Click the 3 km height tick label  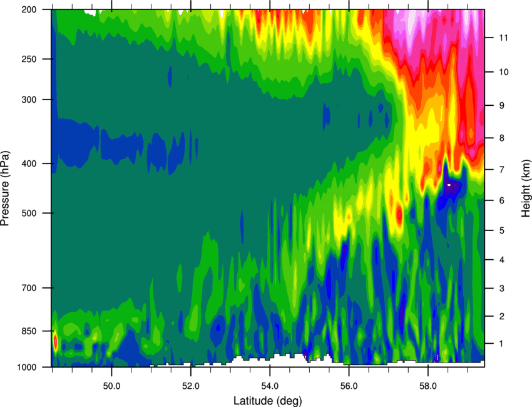[x=501, y=289]
